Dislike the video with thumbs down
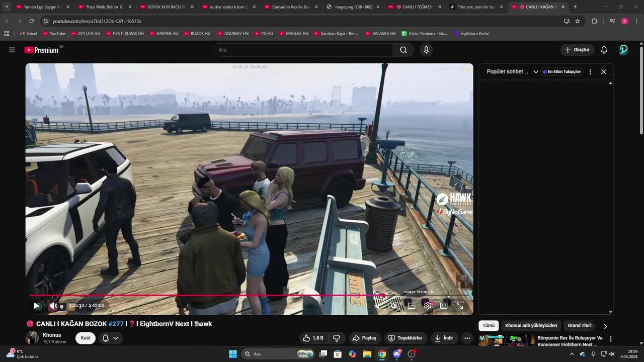The width and height of the screenshot is (644, 362). point(337,338)
